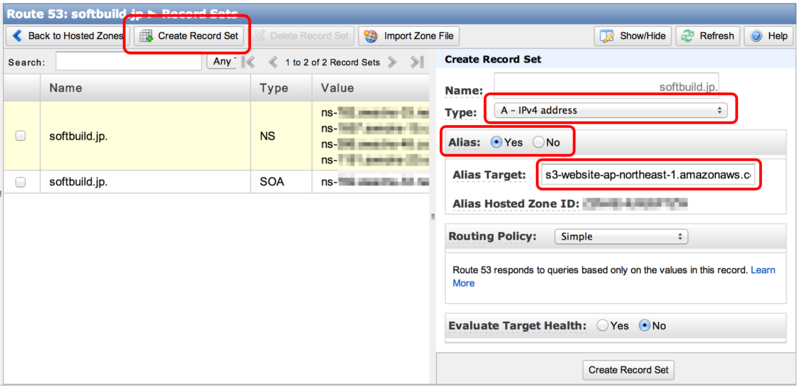Select the softbuild.jp. name in NS row
This screenshot has height=389, width=800.
[79, 136]
